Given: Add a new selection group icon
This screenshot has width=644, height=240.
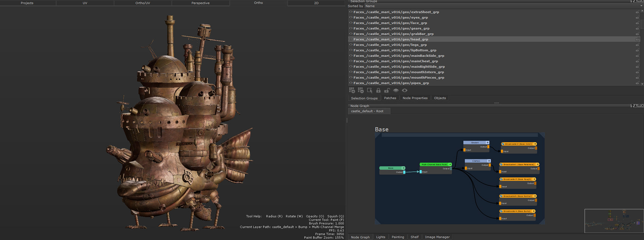Looking at the screenshot, I should click(352, 91).
